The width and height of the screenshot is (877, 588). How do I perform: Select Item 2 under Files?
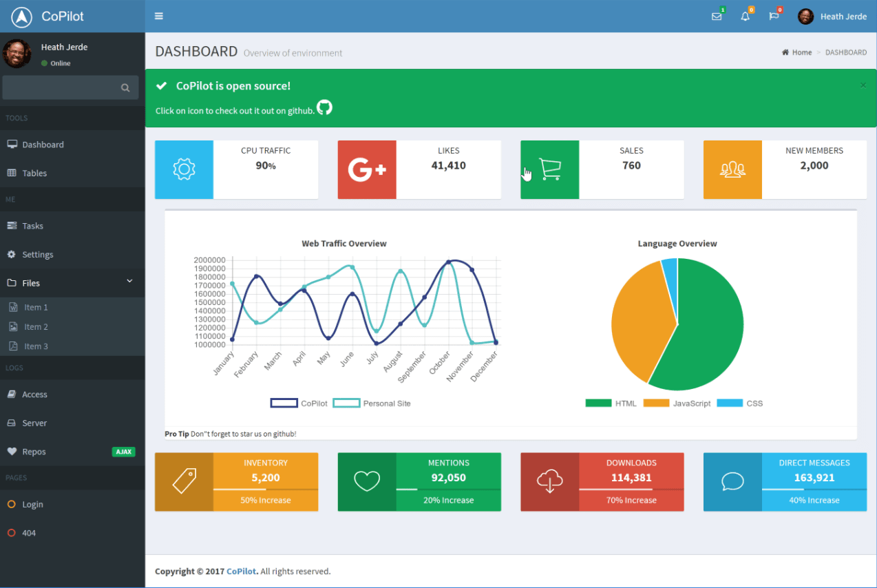[x=36, y=327]
